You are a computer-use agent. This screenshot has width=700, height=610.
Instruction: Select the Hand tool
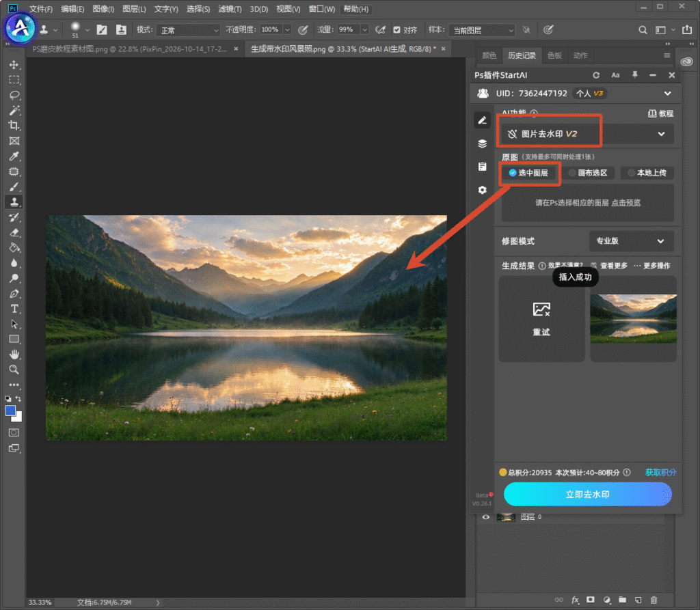pyautogui.click(x=14, y=355)
